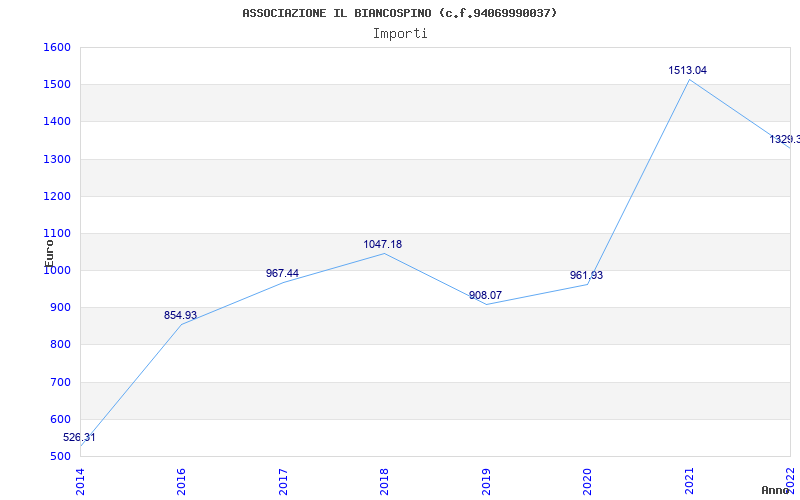Image resolution: width=800 pixels, height=500 pixels.
Task: Click the 700 y-axis value
Action: (60, 382)
